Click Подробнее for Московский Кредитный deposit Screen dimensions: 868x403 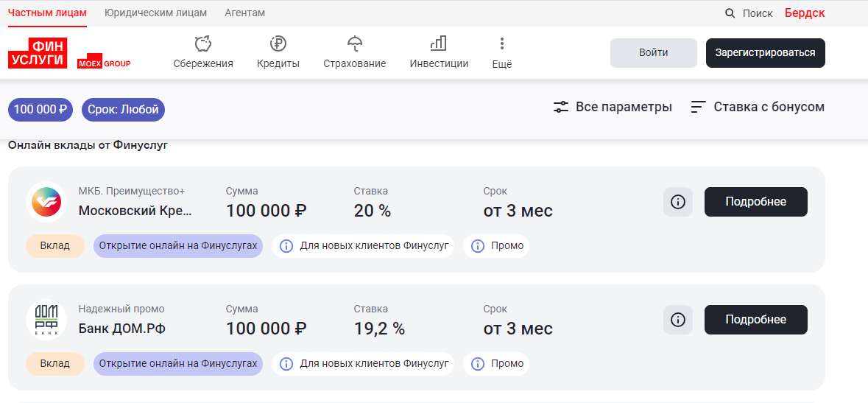(755, 202)
